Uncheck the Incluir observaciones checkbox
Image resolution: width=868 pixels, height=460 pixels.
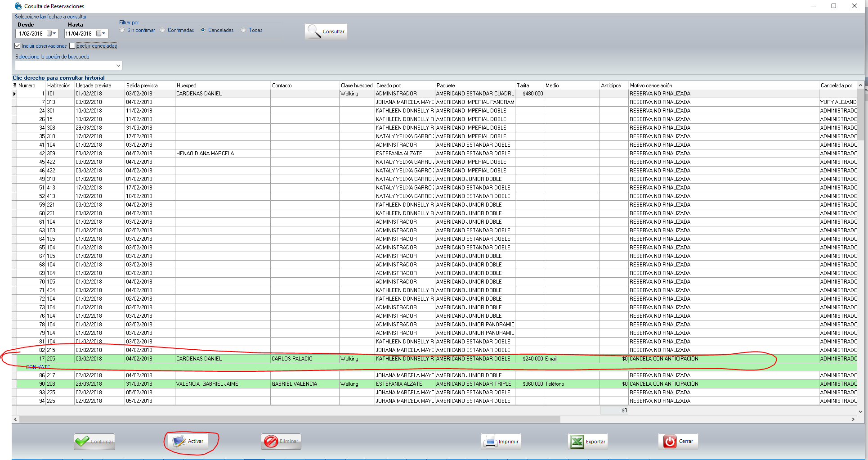pyautogui.click(x=18, y=46)
